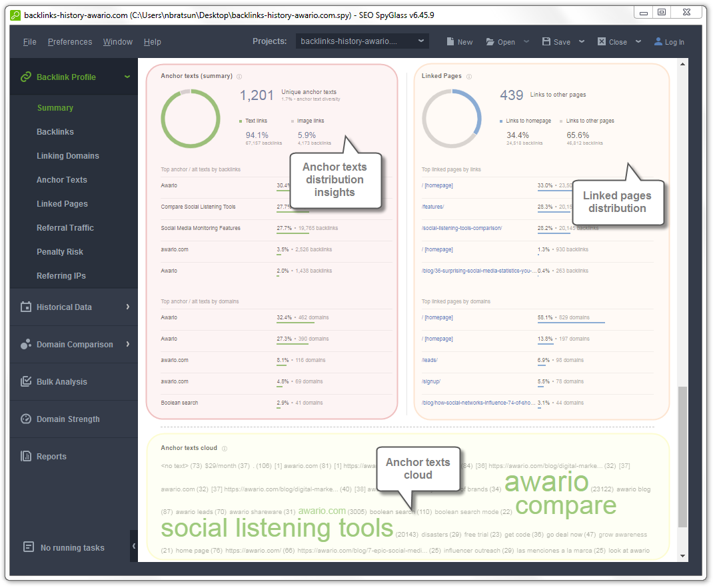Click the anchor text donut chart
Screen dimensions: 713x588
(x=191, y=119)
